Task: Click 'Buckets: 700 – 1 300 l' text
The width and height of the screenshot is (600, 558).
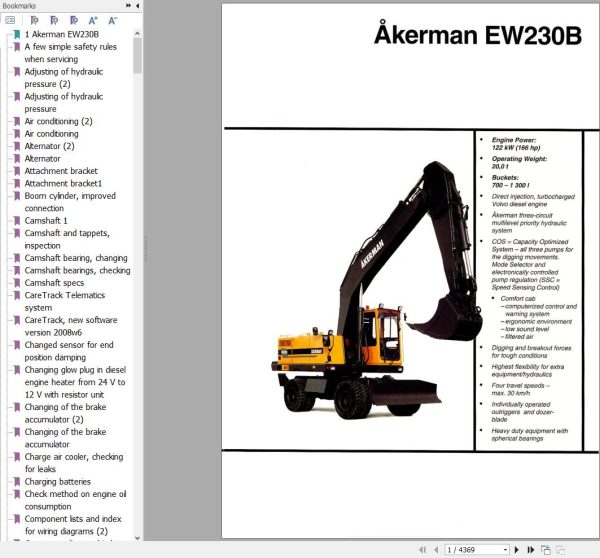Action: (x=510, y=181)
